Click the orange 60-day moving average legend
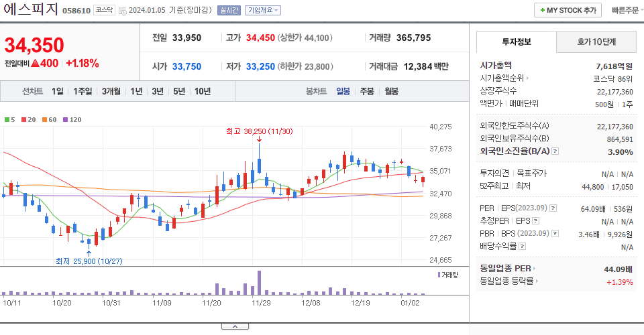 click(49, 120)
